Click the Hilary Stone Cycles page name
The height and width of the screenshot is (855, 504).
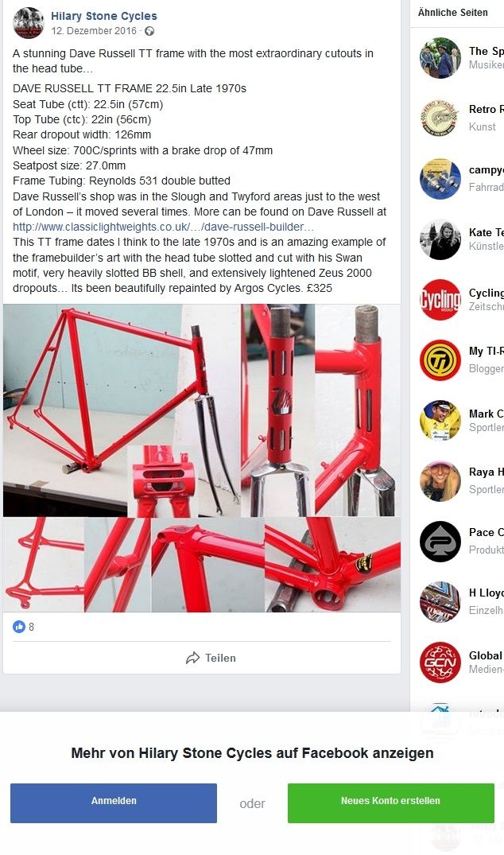tap(103, 16)
